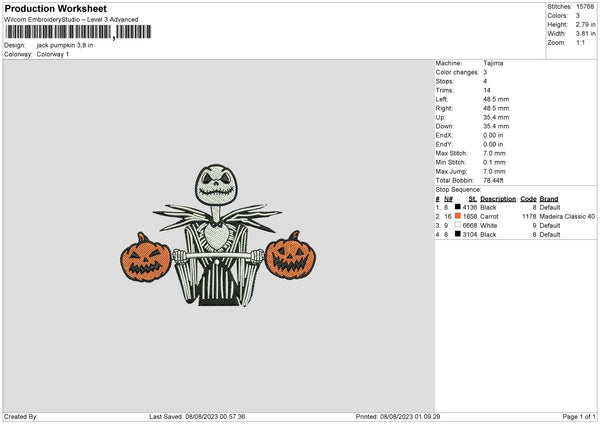
Task: Click the Min Stitch value 0.1 mm
Action: pos(494,163)
